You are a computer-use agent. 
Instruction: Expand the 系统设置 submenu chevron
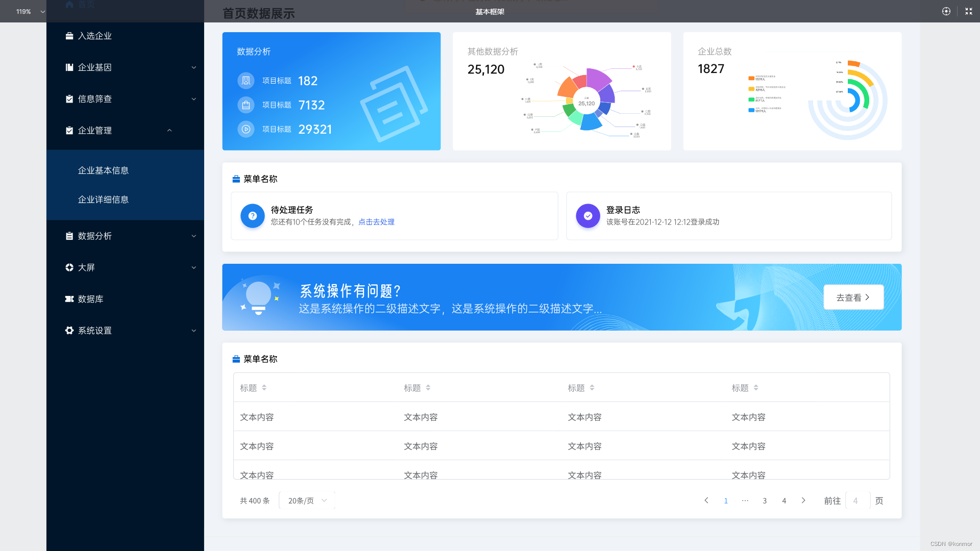pyautogui.click(x=194, y=331)
